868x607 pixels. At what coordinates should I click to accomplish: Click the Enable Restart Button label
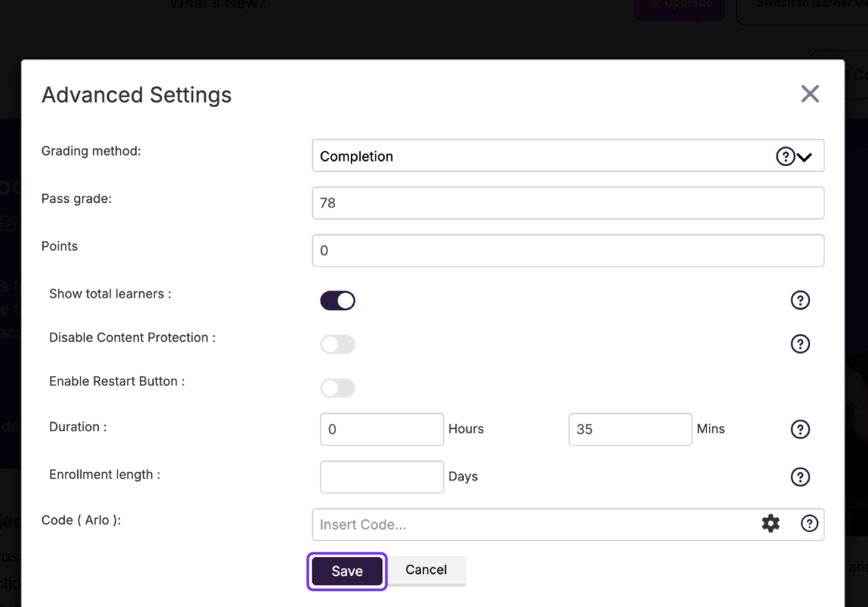click(117, 381)
